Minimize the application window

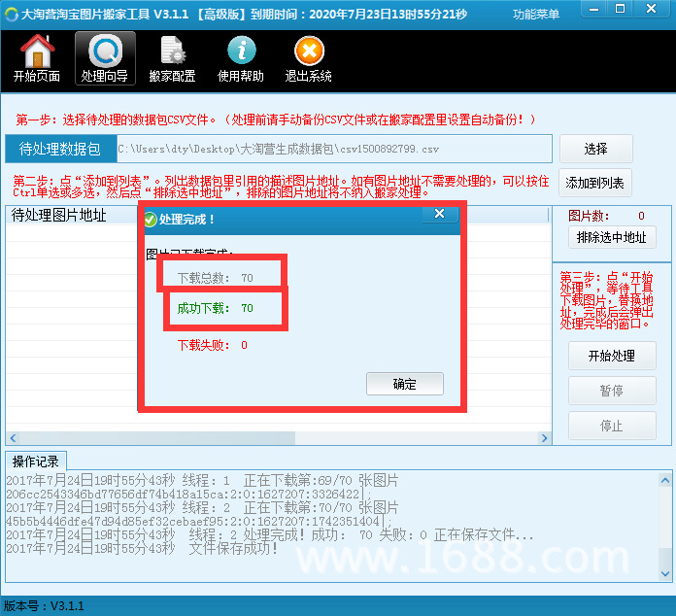pyautogui.click(x=594, y=9)
